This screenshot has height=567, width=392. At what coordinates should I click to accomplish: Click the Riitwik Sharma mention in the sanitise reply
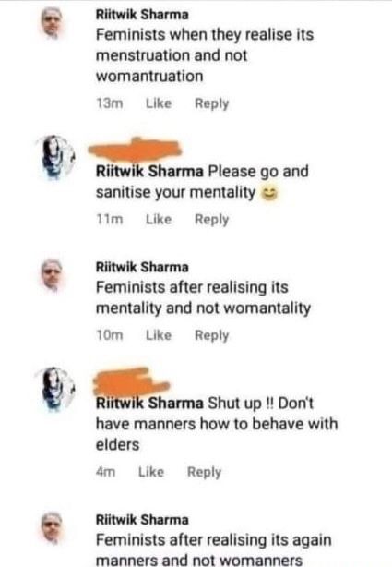point(149,171)
